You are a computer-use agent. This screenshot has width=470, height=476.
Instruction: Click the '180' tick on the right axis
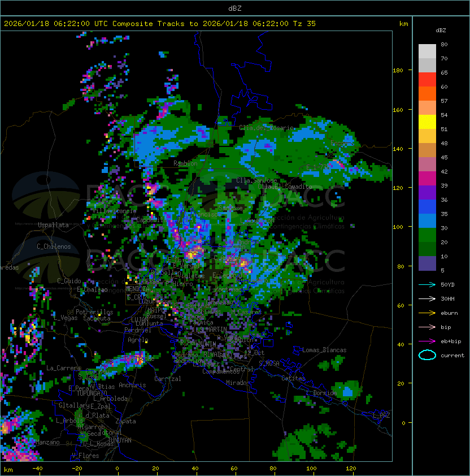(x=398, y=71)
